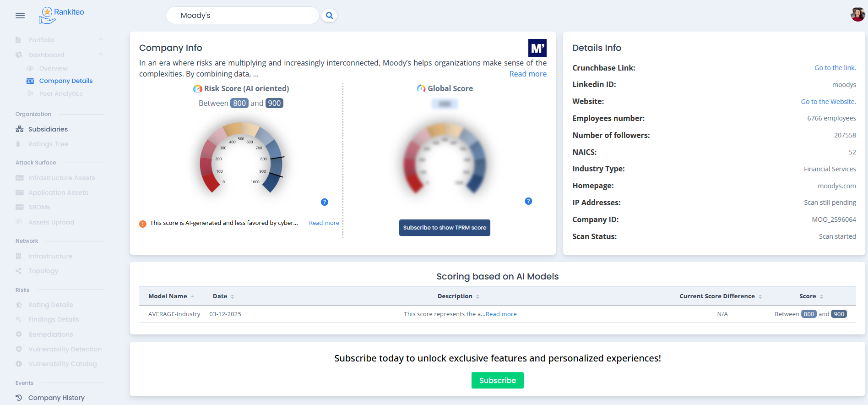868x405 pixels.
Task: Open Subsidiaries in the sidebar
Action: [48, 129]
